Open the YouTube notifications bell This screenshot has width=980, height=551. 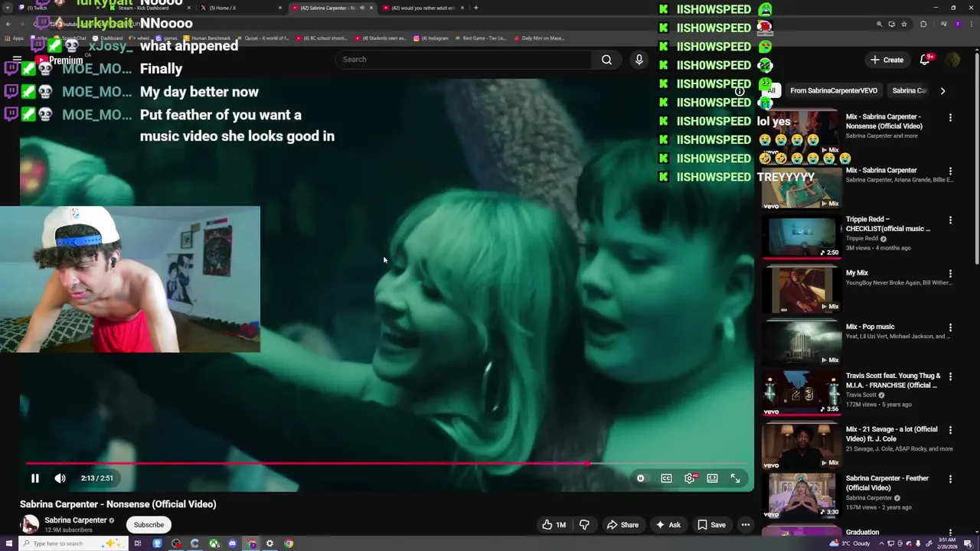[x=925, y=60]
